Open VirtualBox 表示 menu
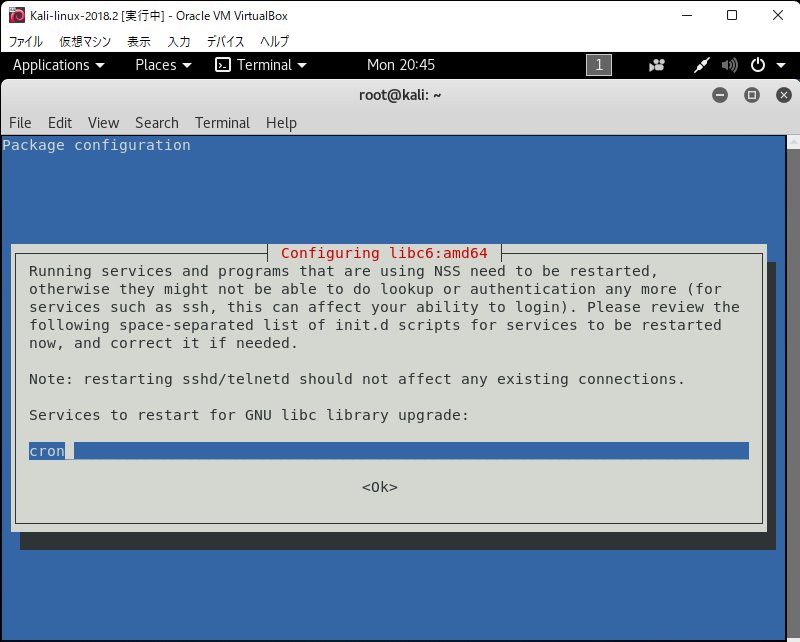This screenshot has height=642, width=800. click(x=139, y=41)
